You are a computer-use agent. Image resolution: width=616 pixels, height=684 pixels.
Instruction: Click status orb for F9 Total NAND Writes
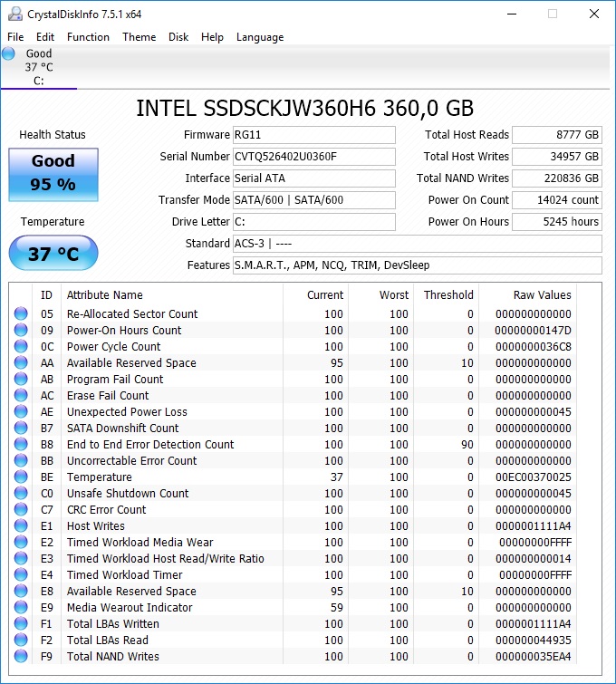click(x=21, y=656)
